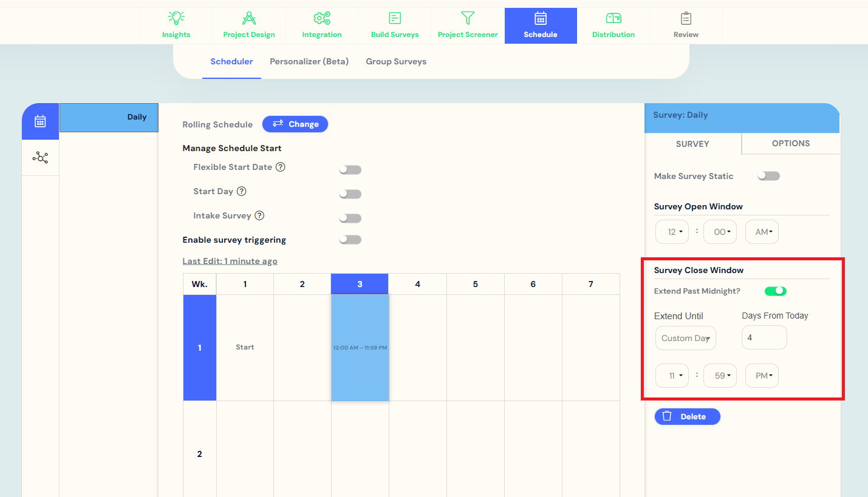Open close window PM dropdown
The height and width of the screenshot is (497, 868).
pos(762,376)
